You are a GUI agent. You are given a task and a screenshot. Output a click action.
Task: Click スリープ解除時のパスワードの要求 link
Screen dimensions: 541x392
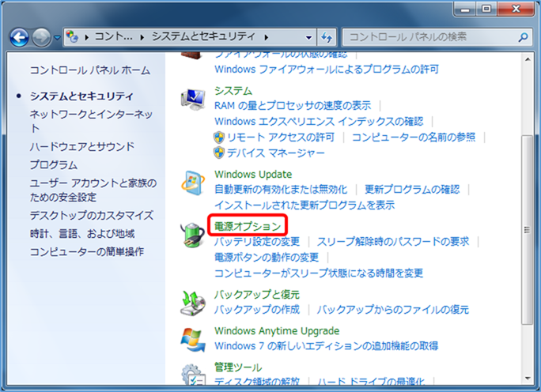click(x=393, y=241)
